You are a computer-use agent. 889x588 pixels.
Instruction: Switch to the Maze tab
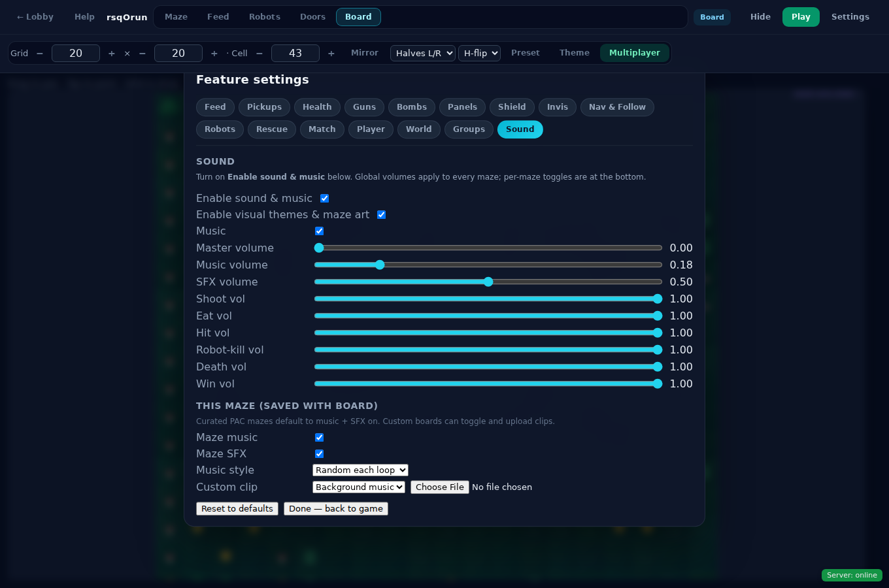click(176, 17)
